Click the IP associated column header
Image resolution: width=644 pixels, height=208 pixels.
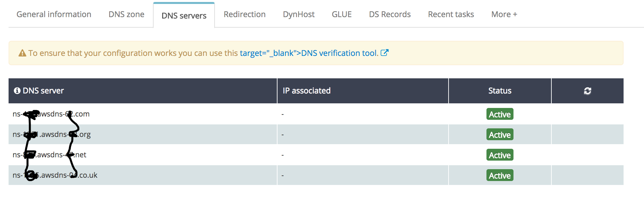point(307,91)
